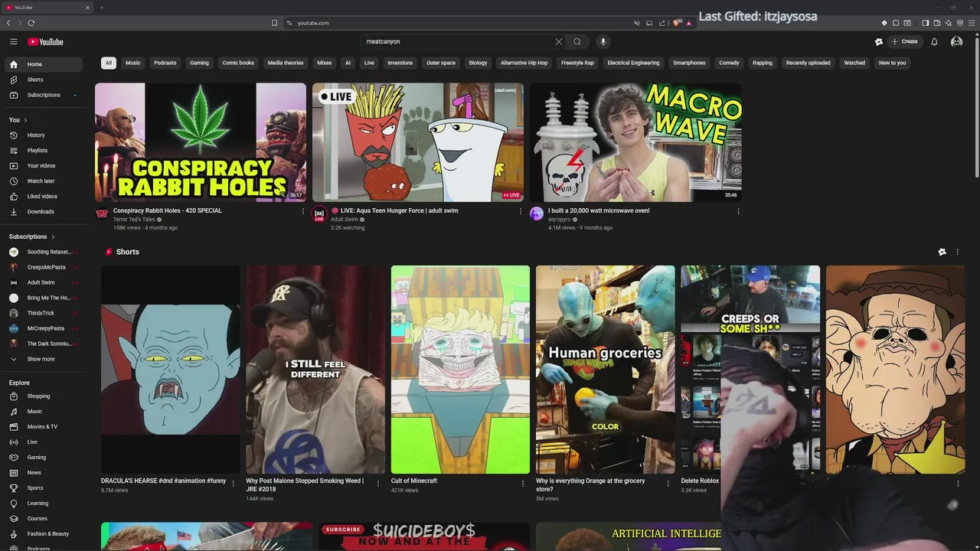Open options menu for Aqua Teen live
980x551 pixels.
coord(521,211)
